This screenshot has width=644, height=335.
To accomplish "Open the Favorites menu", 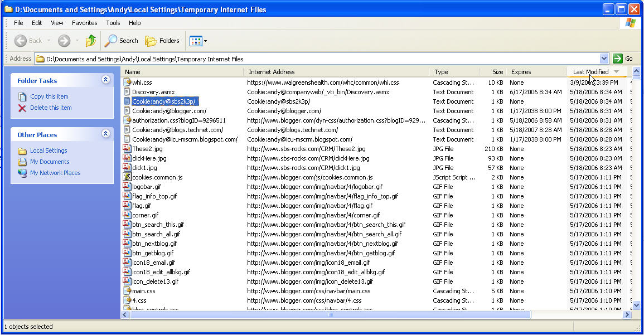I will tap(85, 23).
